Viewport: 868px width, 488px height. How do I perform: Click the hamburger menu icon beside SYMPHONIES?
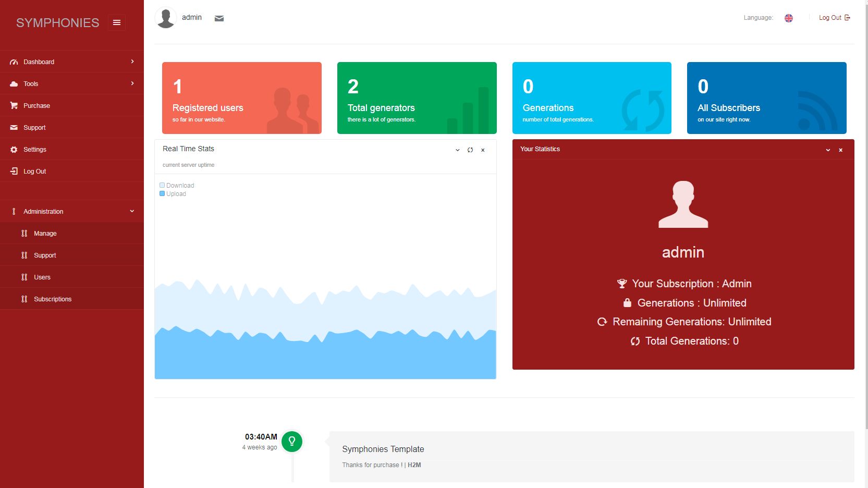[117, 22]
